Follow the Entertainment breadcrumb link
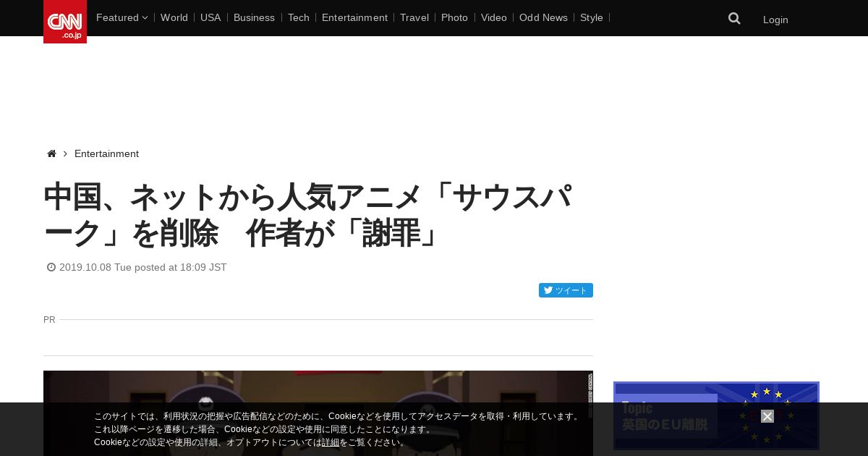 [106, 154]
